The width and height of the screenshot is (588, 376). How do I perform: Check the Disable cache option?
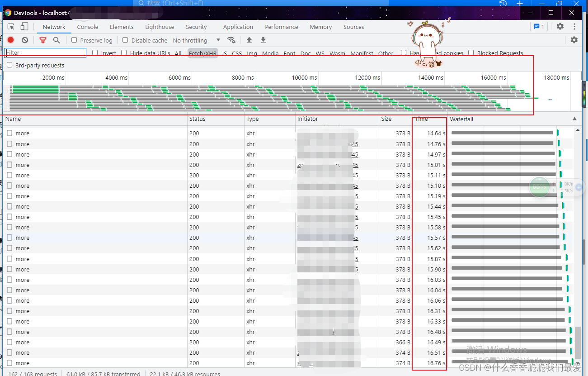126,40
